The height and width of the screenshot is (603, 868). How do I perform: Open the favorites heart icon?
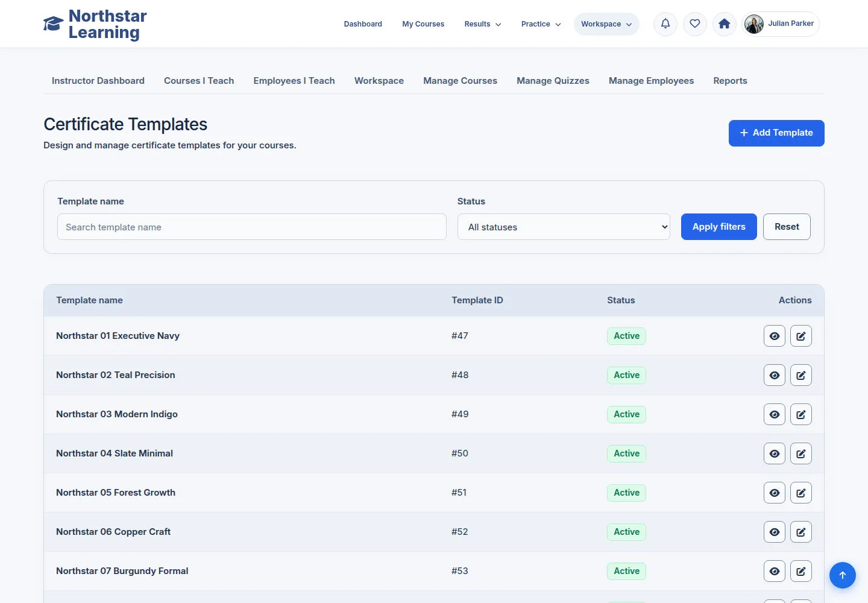click(695, 24)
